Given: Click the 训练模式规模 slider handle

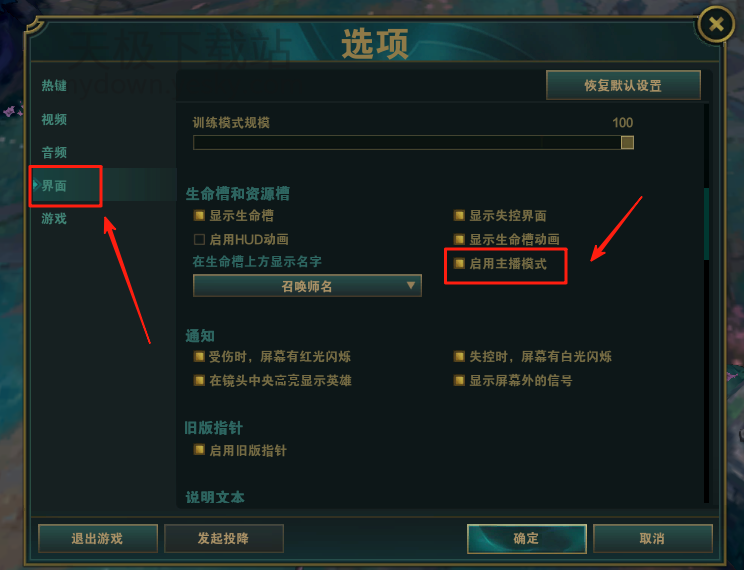Looking at the screenshot, I should (627, 142).
